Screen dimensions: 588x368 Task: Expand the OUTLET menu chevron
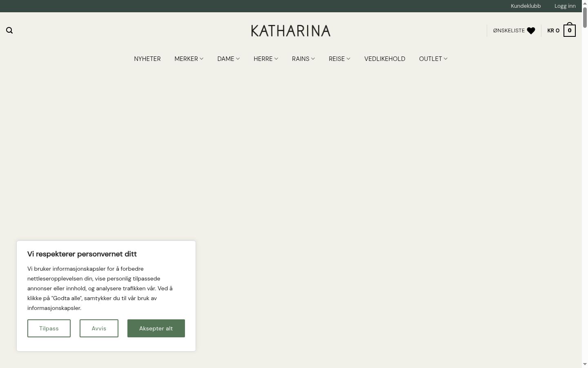pyautogui.click(x=445, y=59)
